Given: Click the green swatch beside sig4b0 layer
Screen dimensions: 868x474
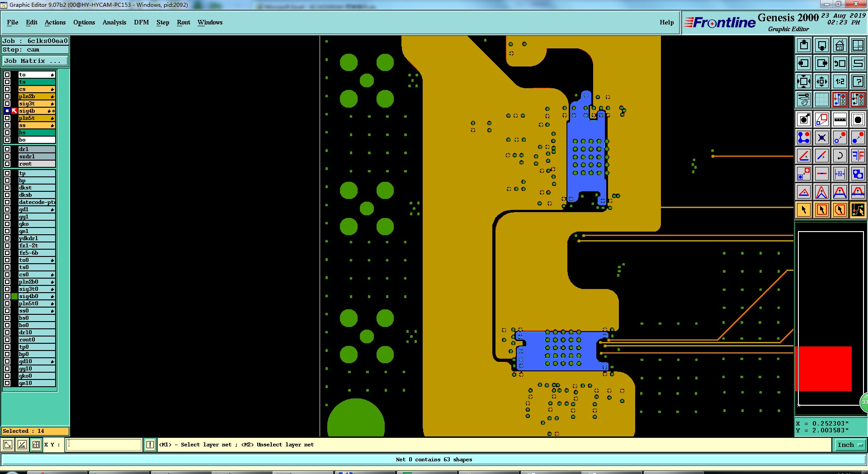Looking at the screenshot, I should pyautogui.click(x=14, y=296).
